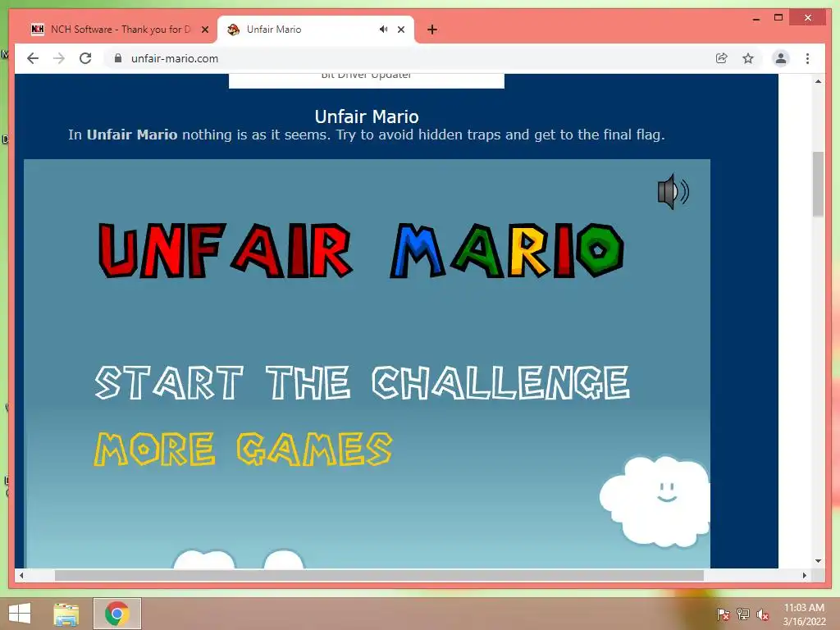840x630 pixels.
Task: Click the network tray icon
Action: click(x=743, y=614)
